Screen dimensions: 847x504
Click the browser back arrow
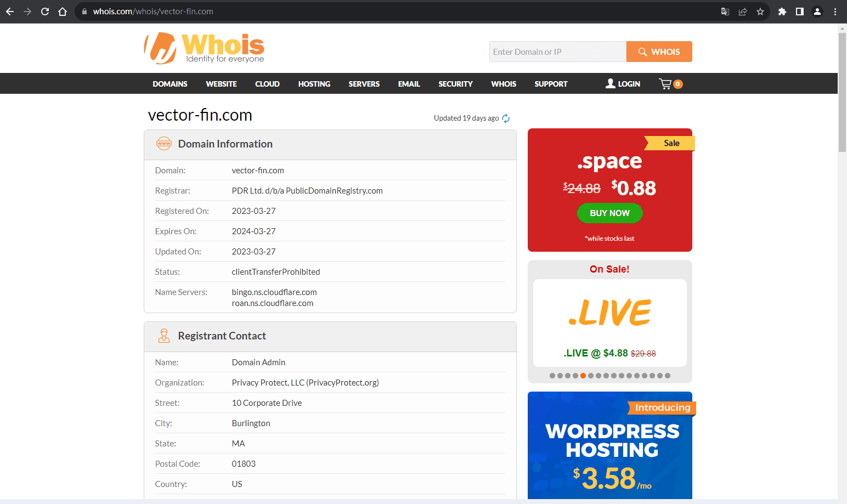[10, 12]
